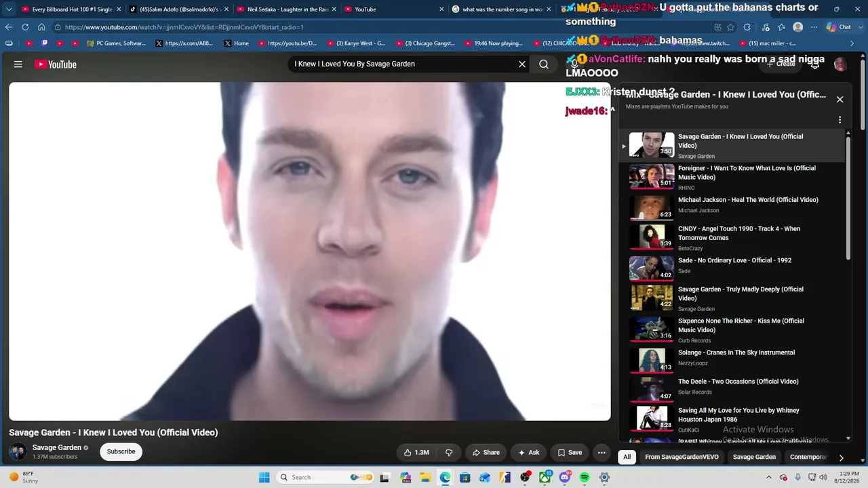Click the taskbar Search box
Screen dimensions: 868x488
324,477
